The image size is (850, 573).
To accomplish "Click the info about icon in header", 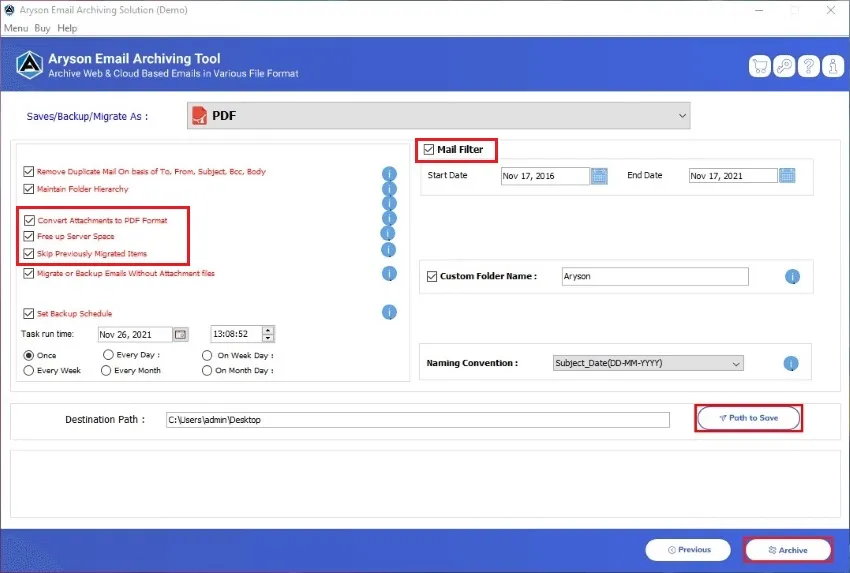I will [x=833, y=66].
